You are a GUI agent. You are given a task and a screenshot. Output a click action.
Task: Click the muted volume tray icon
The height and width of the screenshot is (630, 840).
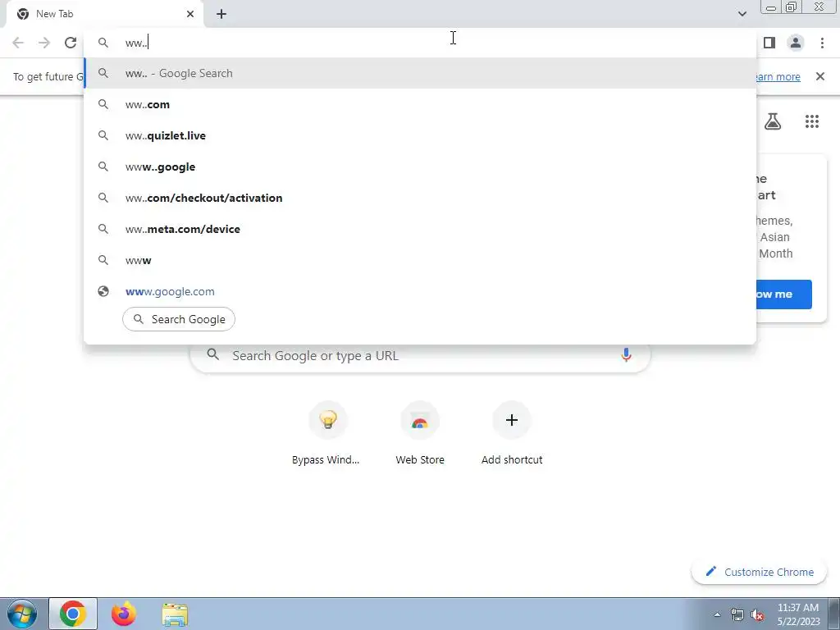point(757,615)
